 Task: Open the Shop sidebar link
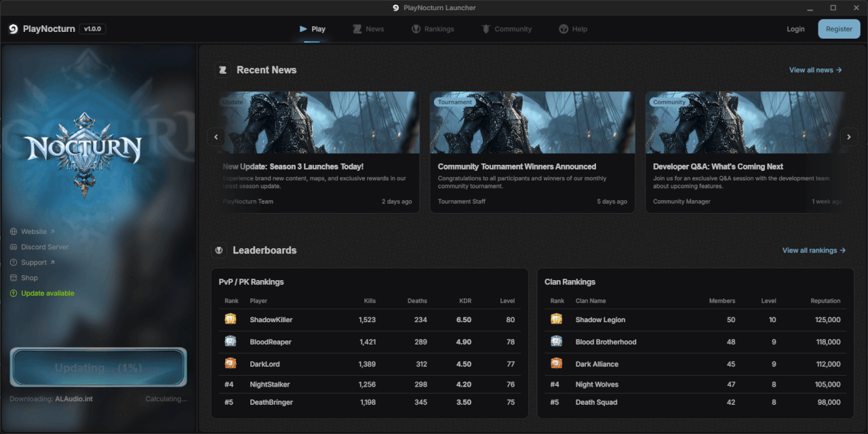[24, 278]
